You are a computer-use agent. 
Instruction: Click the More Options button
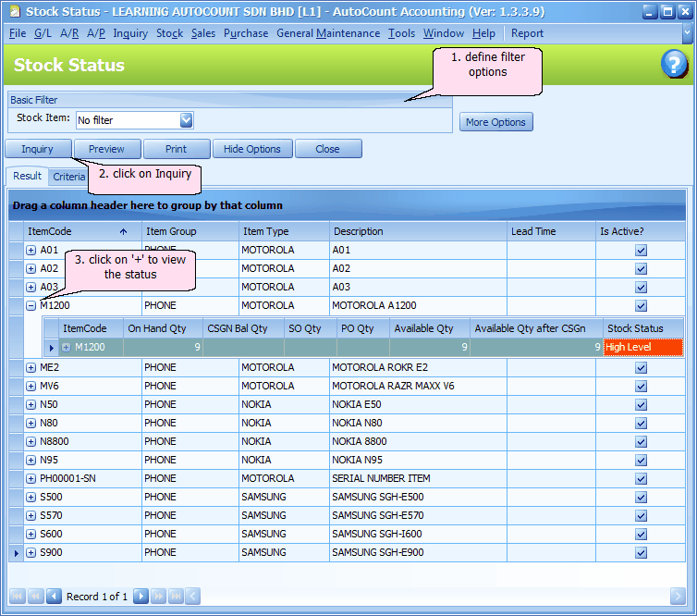(x=495, y=122)
